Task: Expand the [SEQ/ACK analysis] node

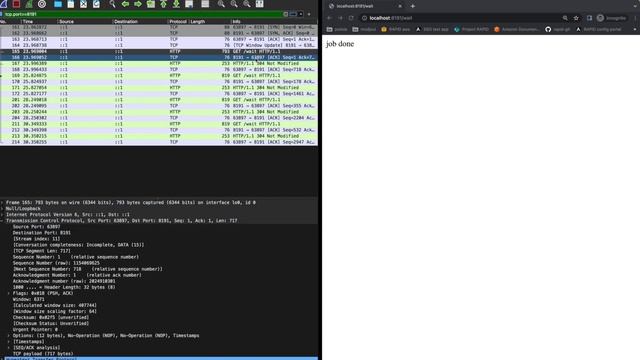Action: 9,348
